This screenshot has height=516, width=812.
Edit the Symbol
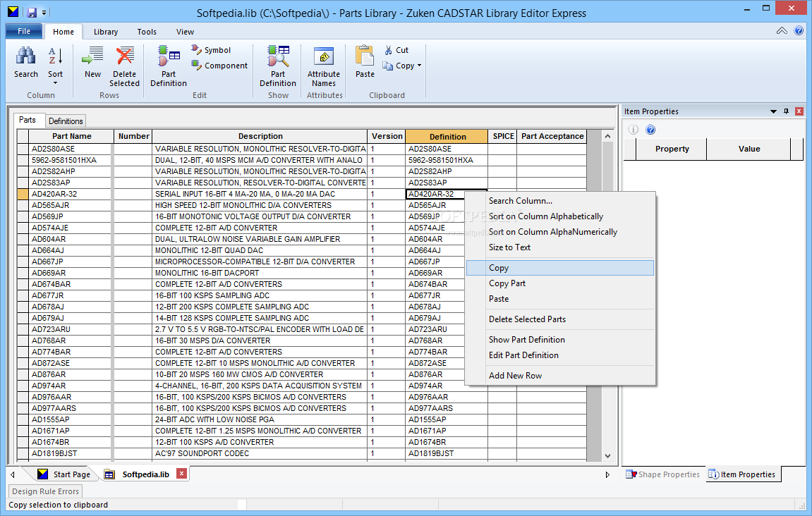click(x=211, y=49)
